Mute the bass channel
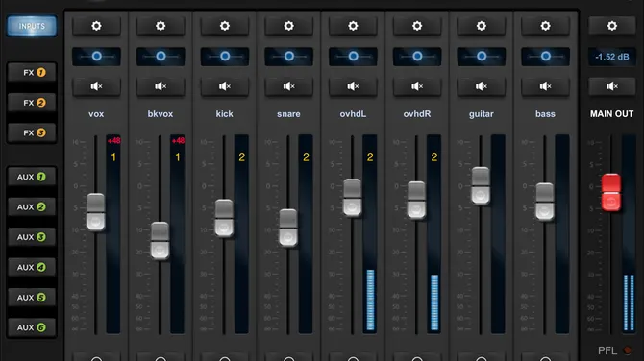 [545, 86]
